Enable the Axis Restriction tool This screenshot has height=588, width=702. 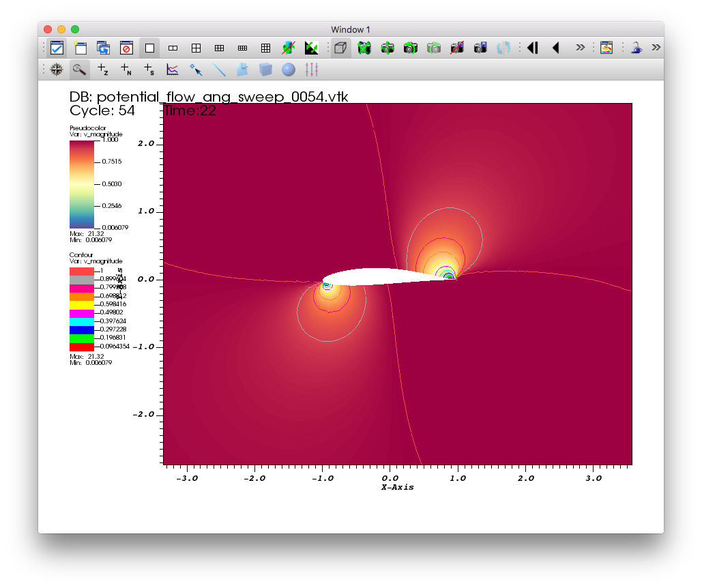tap(312, 70)
